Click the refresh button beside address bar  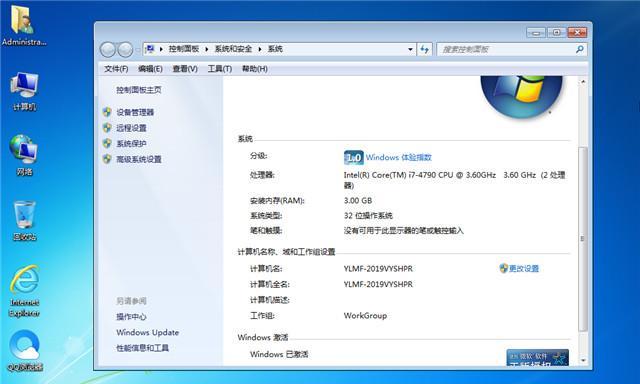pos(424,49)
